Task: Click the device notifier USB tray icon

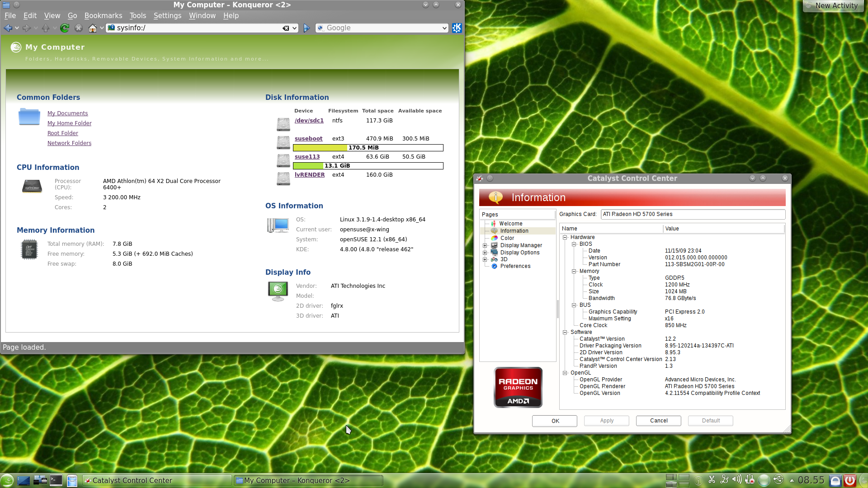Action: click(778, 480)
